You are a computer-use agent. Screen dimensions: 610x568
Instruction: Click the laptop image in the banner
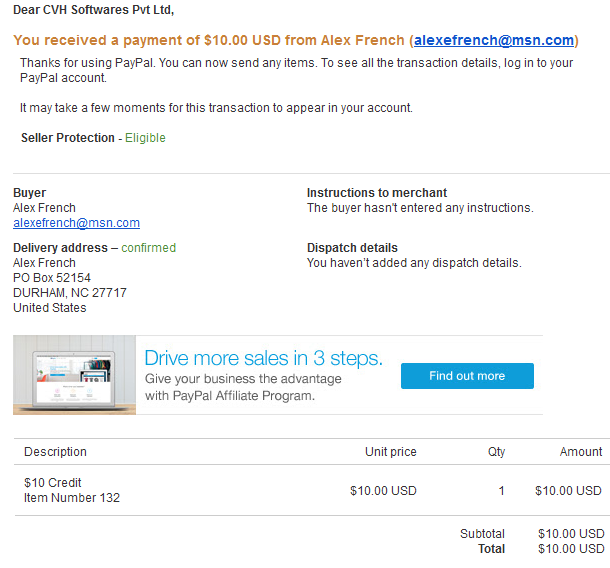[x=74, y=375]
